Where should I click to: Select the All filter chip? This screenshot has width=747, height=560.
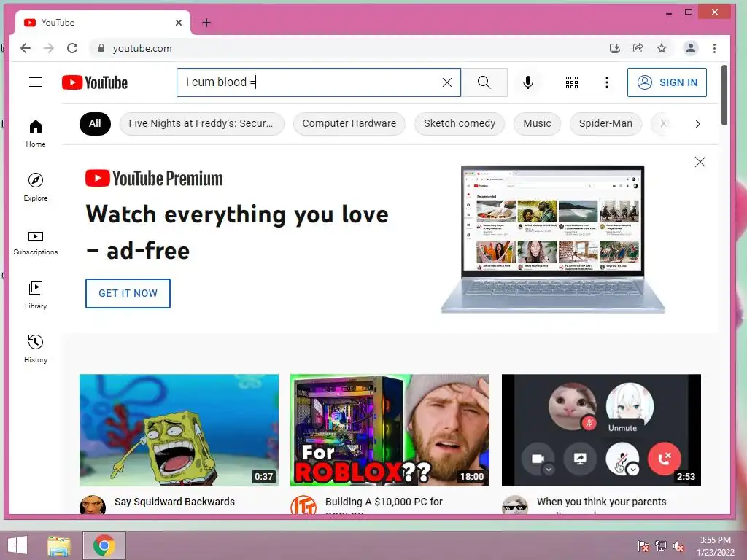95,124
